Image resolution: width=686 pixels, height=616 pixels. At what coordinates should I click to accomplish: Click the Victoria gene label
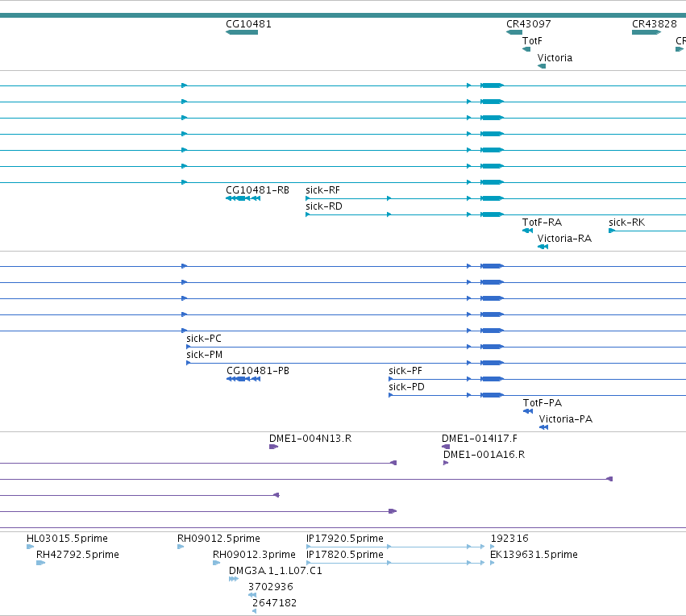555,58
